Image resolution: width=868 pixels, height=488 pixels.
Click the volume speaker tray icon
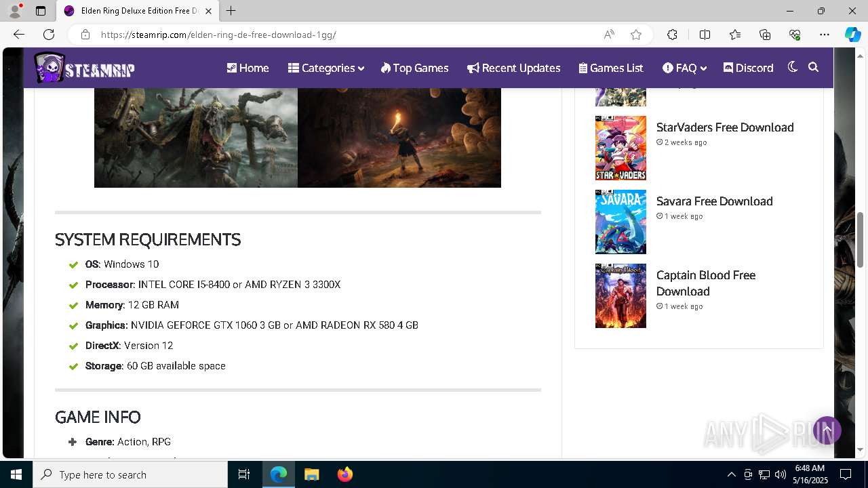tap(781, 474)
